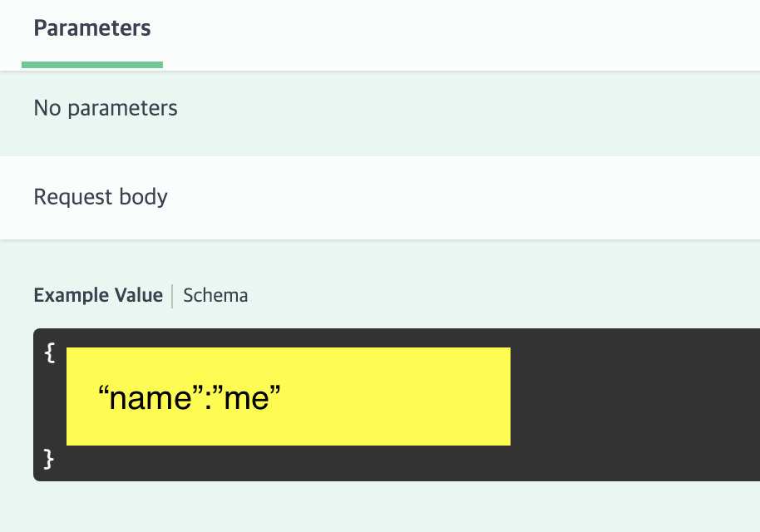Click the "No parameters" text
Screen dimensions: 760x532
pos(106,108)
